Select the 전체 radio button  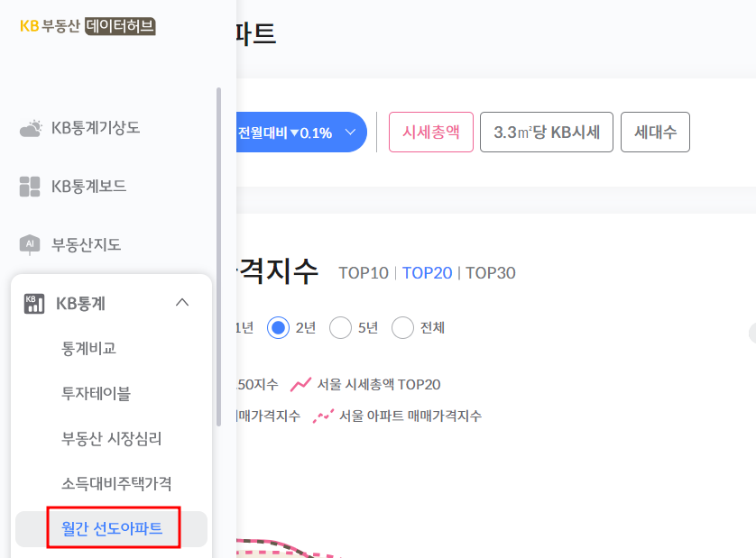pos(401,327)
